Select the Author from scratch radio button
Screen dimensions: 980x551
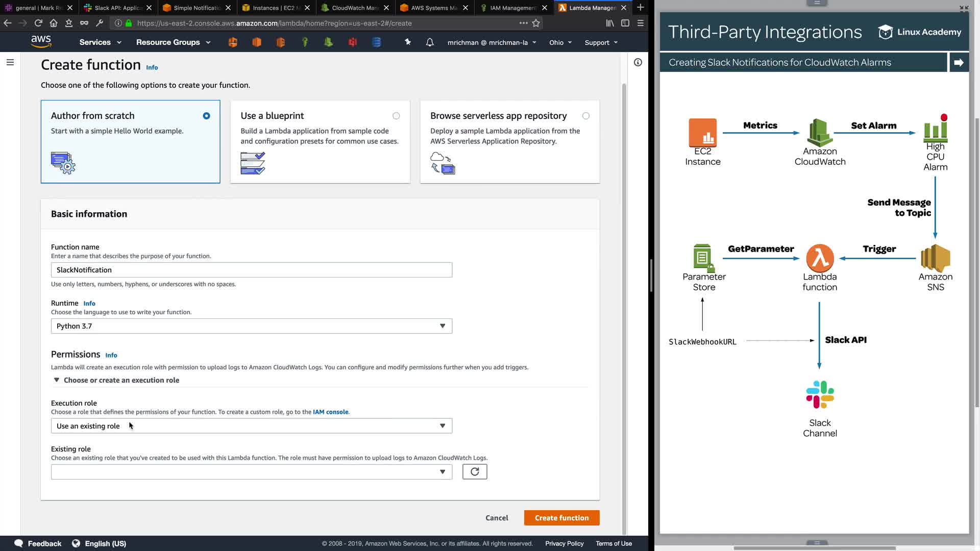(206, 116)
